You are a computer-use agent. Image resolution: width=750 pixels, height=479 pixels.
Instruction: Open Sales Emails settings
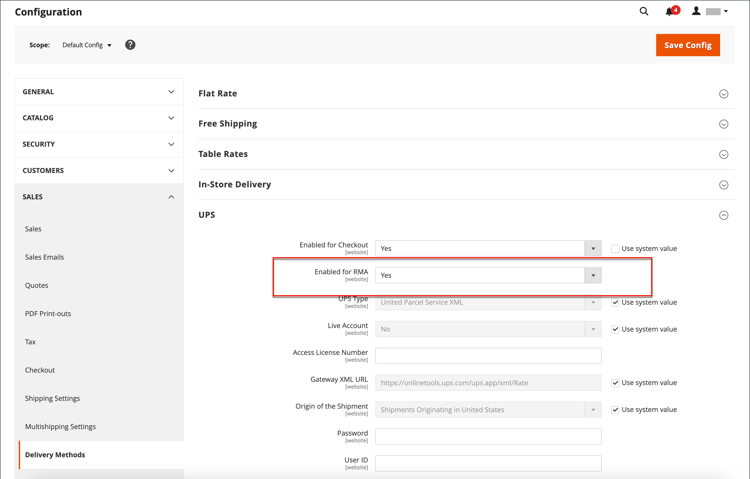[44, 257]
